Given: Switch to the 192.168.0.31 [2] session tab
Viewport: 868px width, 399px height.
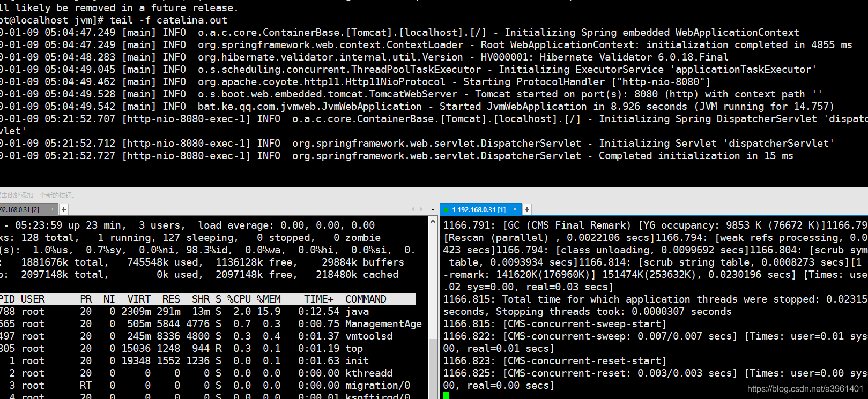Looking at the screenshot, I should click(x=20, y=209).
